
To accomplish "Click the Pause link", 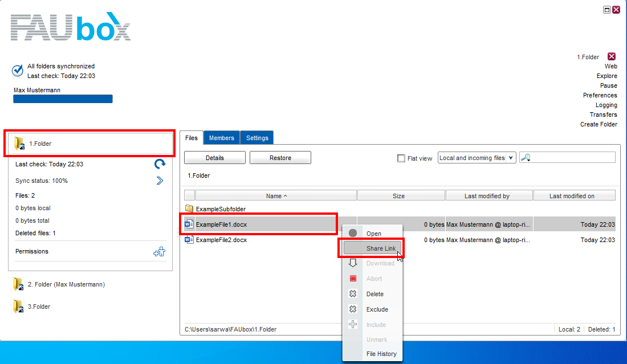I will (609, 85).
